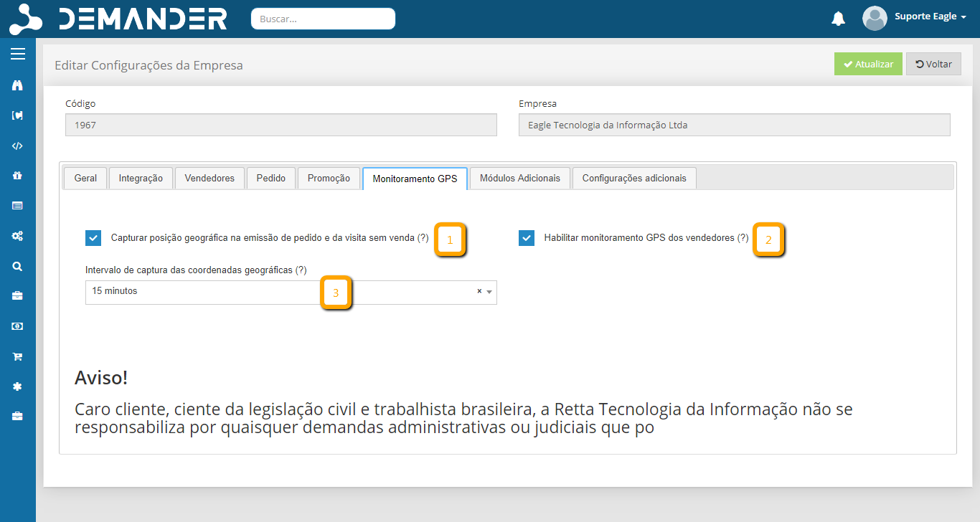Image resolution: width=980 pixels, height=522 pixels.
Task: Open the Configurações adicionais tab
Action: coord(634,179)
